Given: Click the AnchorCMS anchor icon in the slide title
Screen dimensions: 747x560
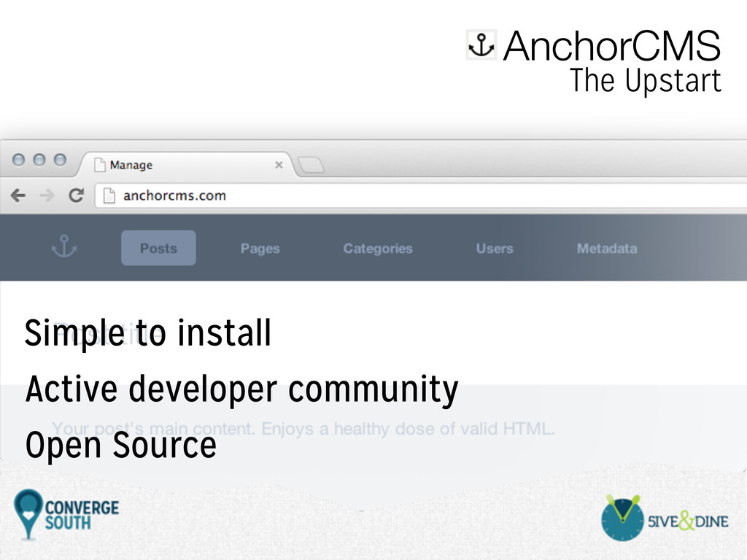Looking at the screenshot, I should click(481, 44).
